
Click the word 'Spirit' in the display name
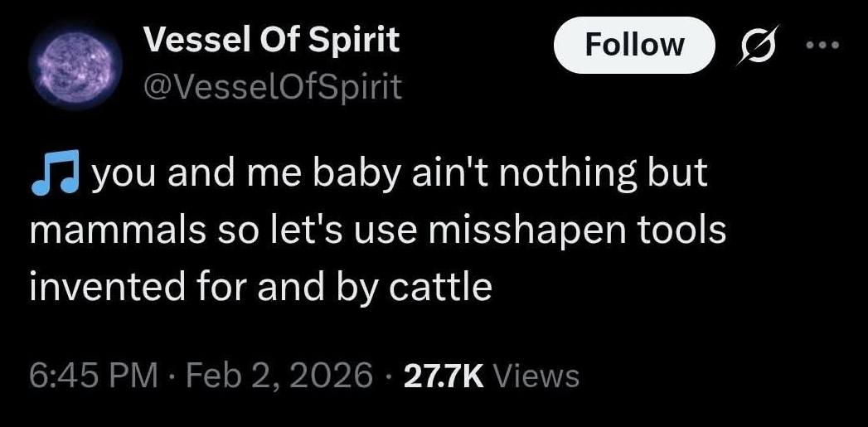point(358,40)
